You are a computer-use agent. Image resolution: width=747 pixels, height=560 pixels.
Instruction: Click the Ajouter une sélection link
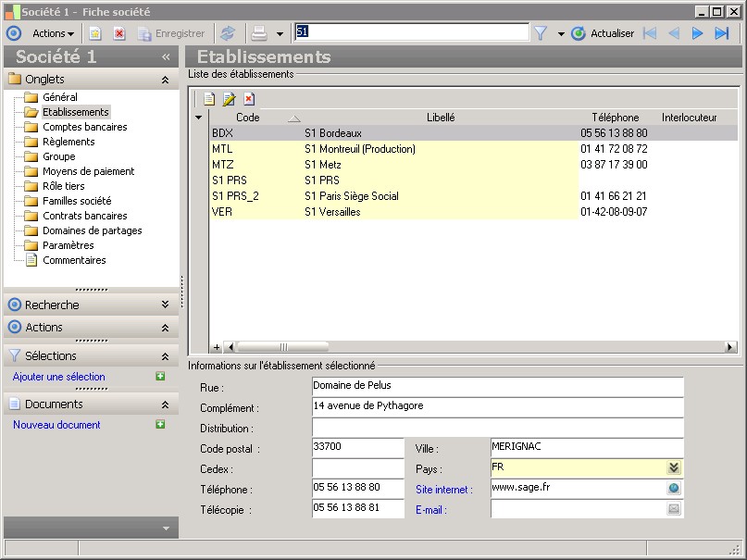click(59, 377)
